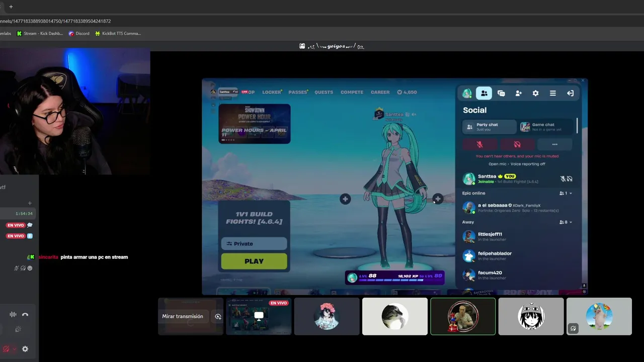This screenshot has height=362, width=644.
Task: Click the pop-out icon next to Mirar transmisión
Action: [218, 317]
